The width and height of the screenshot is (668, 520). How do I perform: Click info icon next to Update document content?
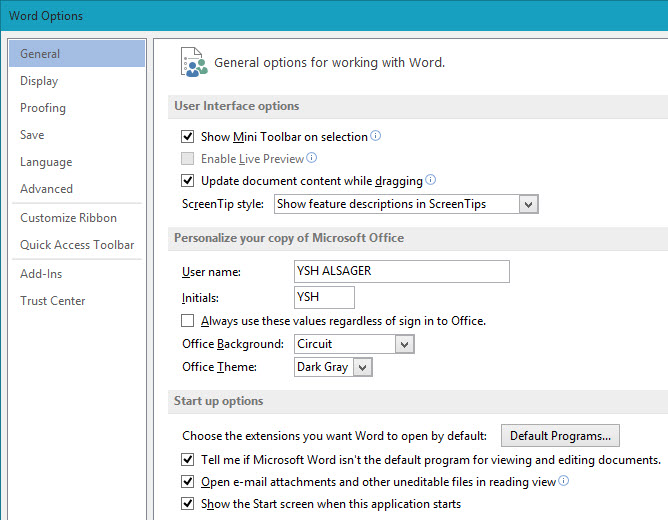tap(430, 180)
